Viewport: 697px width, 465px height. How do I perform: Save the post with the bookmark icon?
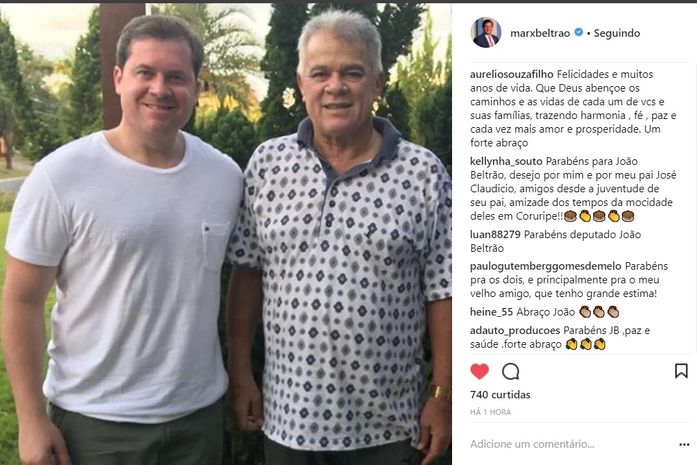pos(681,371)
